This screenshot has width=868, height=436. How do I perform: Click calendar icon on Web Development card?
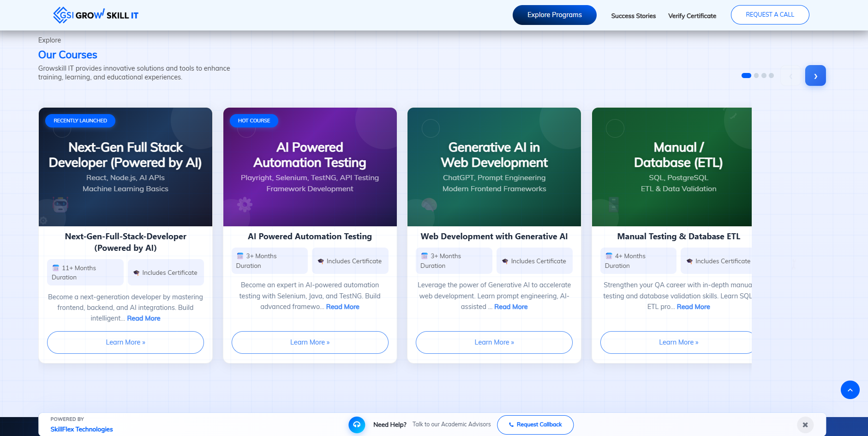pos(425,256)
